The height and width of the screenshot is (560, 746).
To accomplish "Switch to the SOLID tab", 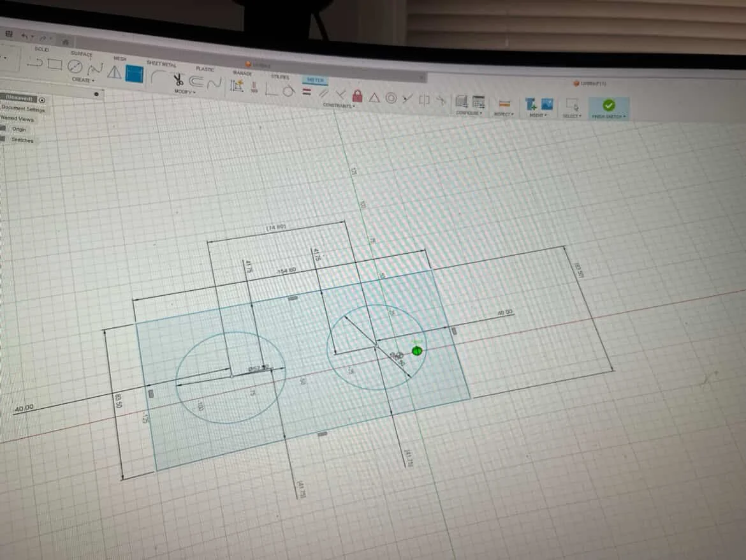I will point(41,49).
